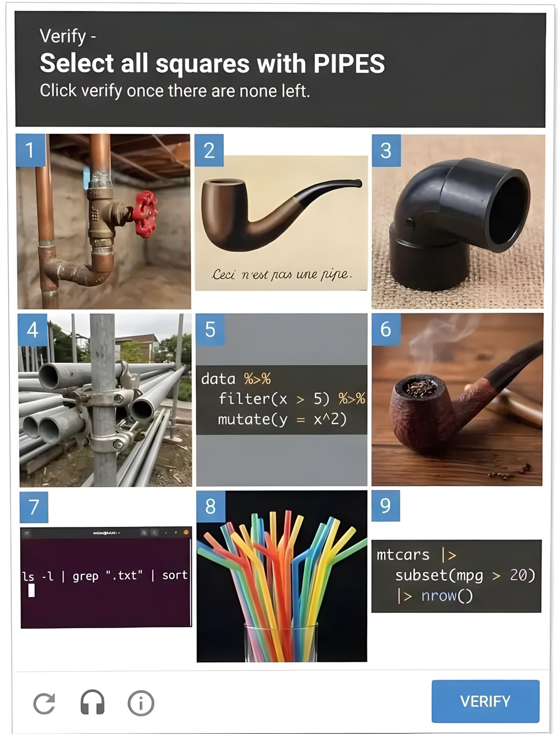560x734 pixels.
Task: Select square 2 with Magritte pipe painting
Action: (281, 221)
